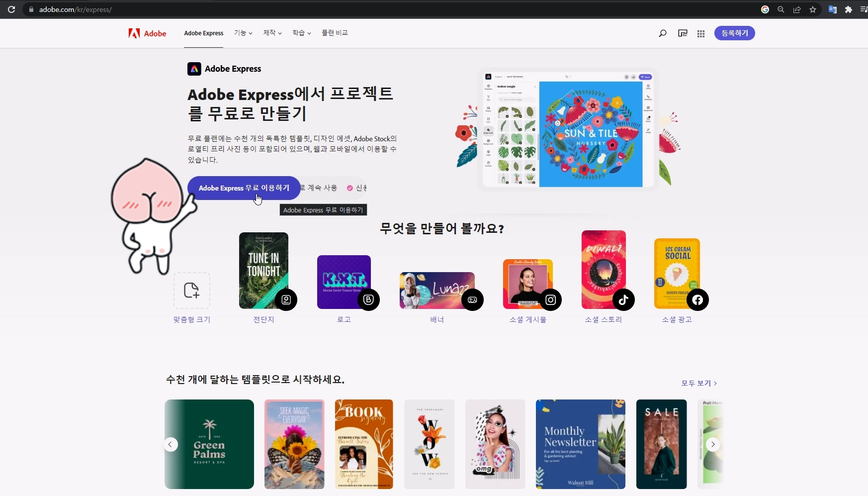The image size is (868, 496).
Task: Open the SALE template thumbnail
Action: pyautogui.click(x=662, y=444)
